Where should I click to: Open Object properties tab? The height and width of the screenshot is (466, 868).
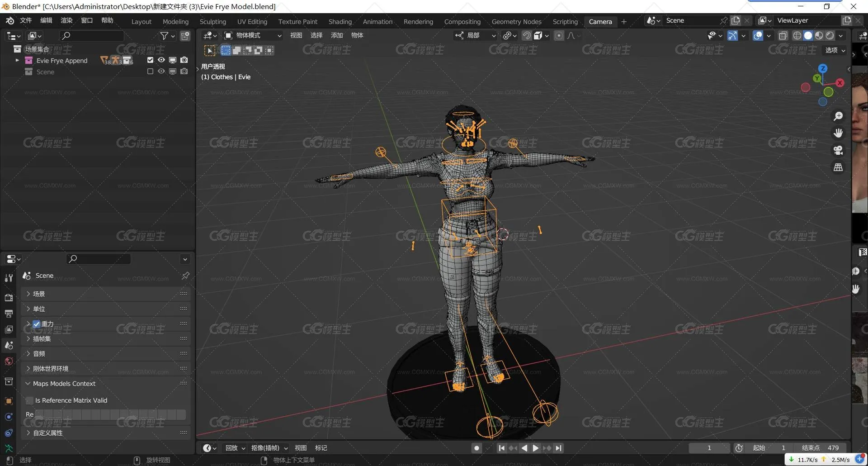(9, 401)
